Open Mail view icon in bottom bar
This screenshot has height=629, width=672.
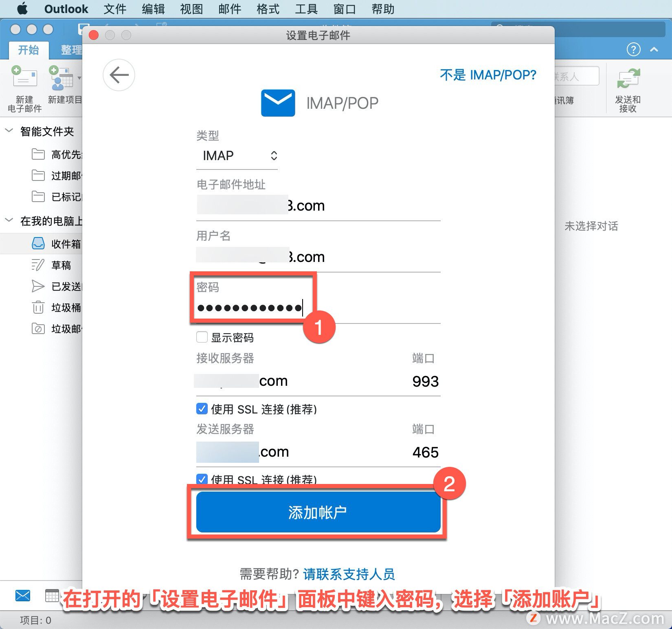pos(23,596)
